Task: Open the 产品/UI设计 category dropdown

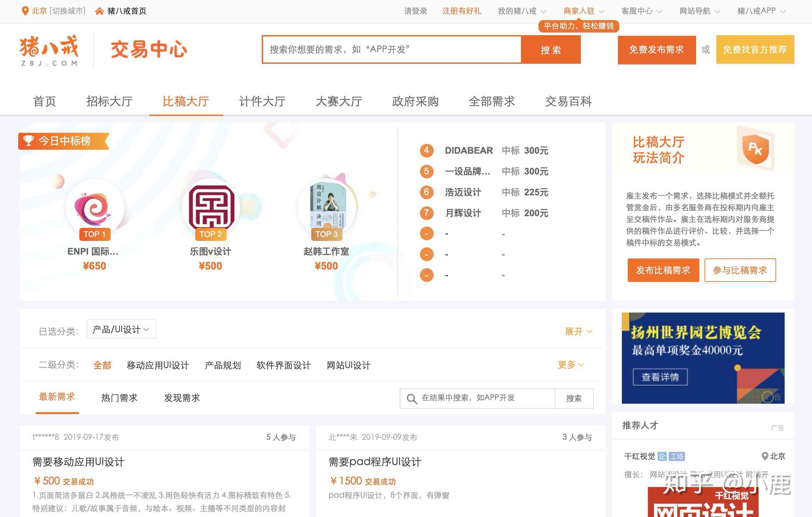Action: coord(121,329)
